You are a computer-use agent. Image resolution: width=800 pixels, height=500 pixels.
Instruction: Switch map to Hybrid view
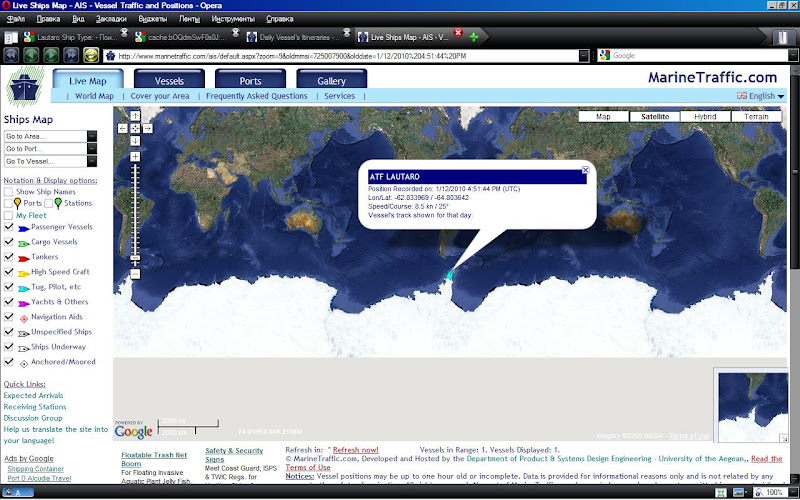click(x=705, y=116)
